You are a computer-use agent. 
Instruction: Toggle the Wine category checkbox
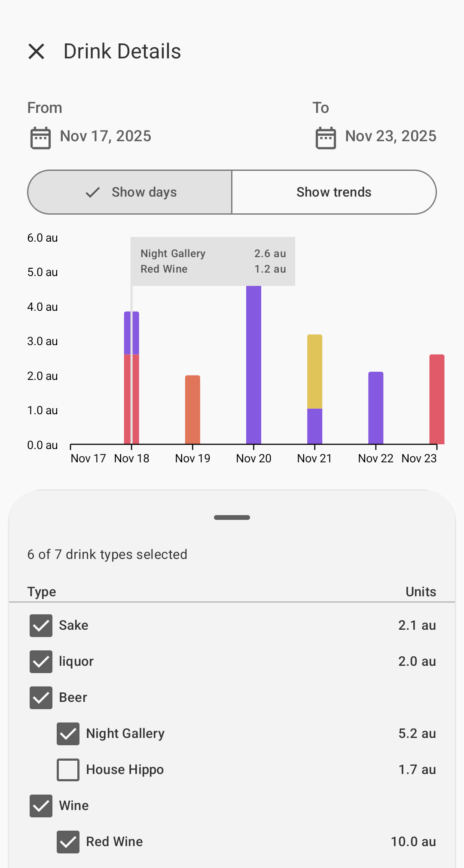(41, 806)
